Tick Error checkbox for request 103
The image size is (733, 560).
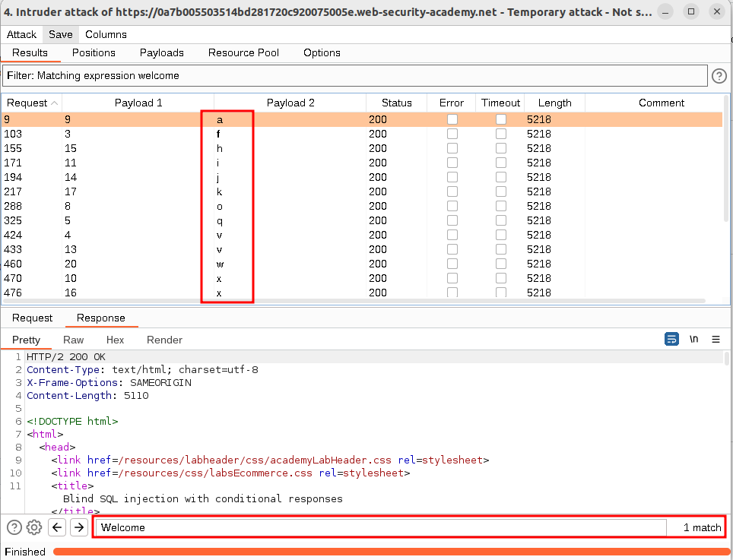click(452, 134)
